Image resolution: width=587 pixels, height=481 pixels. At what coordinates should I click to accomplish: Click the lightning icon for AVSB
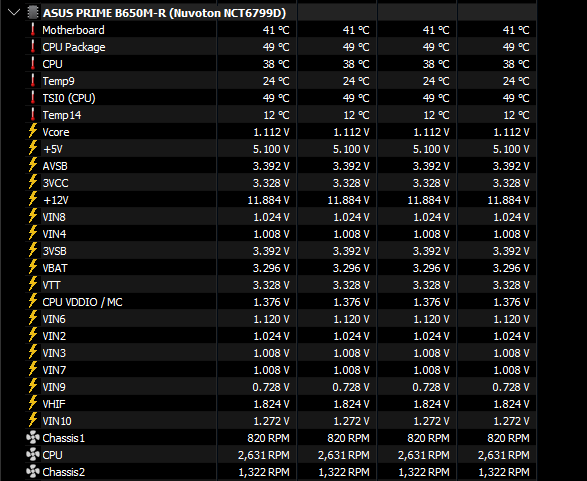pyautogui.click(x=33, y=165)
